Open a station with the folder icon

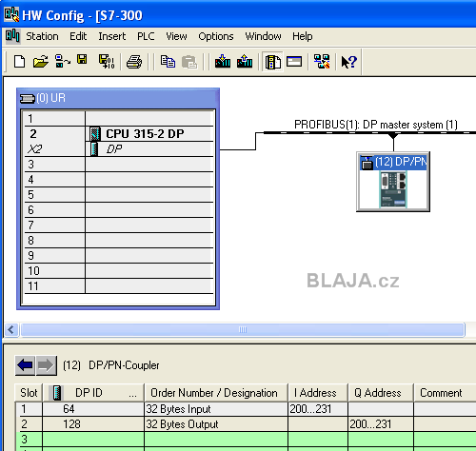[x=41, y=62]
